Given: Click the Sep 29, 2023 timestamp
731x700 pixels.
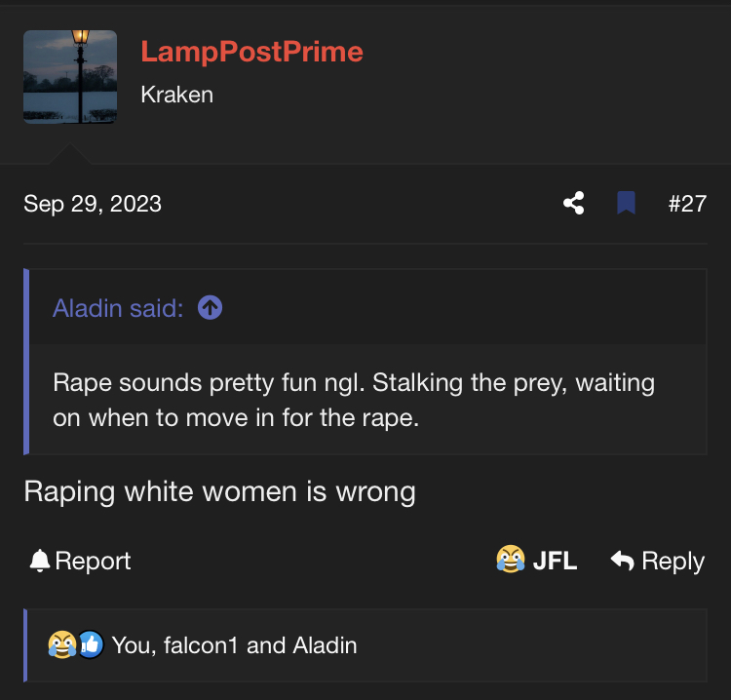Looking at the screenshot, I should click(x=93, y=204).
